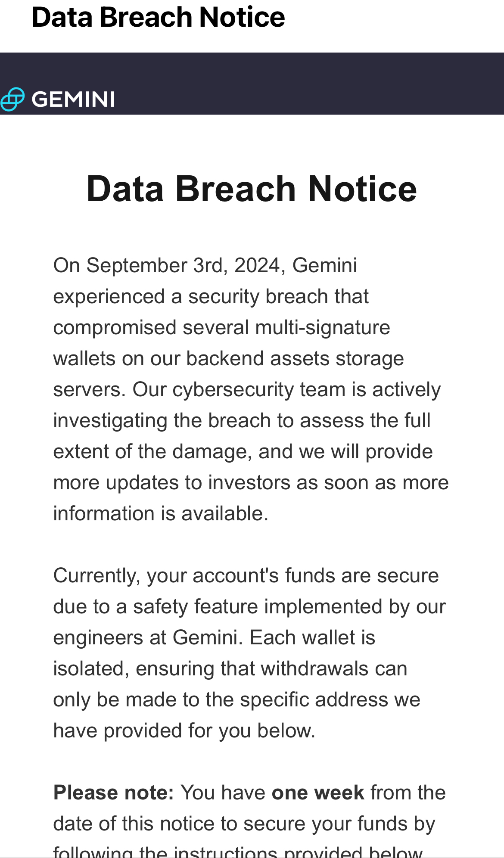
Task: Click the phrase "safety feature"
Action: tap(196, 606)
